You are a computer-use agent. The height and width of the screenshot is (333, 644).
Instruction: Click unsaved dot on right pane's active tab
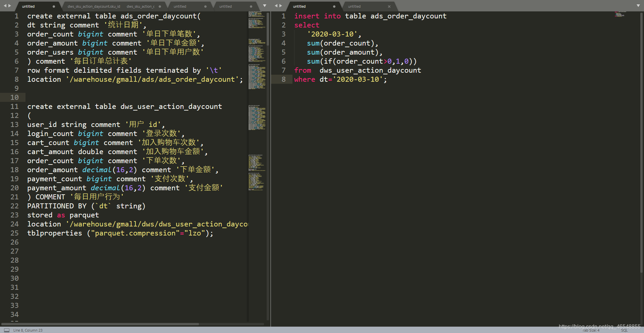tap(334, 6)
